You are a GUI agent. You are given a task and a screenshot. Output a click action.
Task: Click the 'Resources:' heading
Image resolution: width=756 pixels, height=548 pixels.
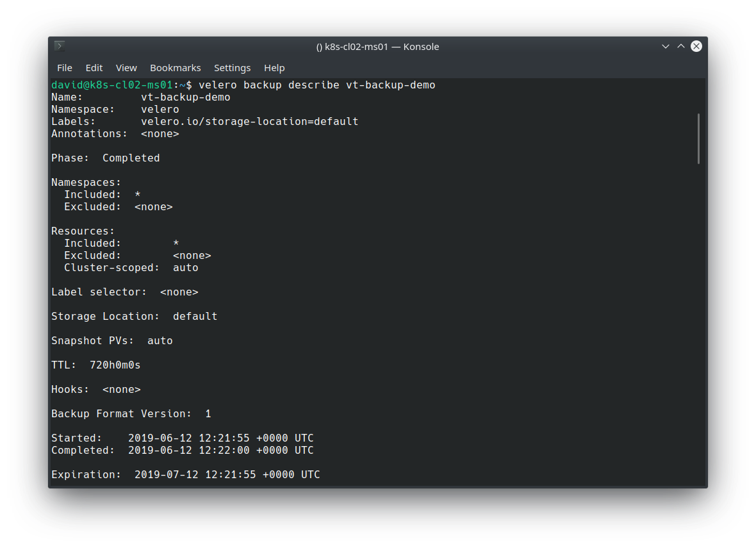pyautogui.click(x=83, y=231)
